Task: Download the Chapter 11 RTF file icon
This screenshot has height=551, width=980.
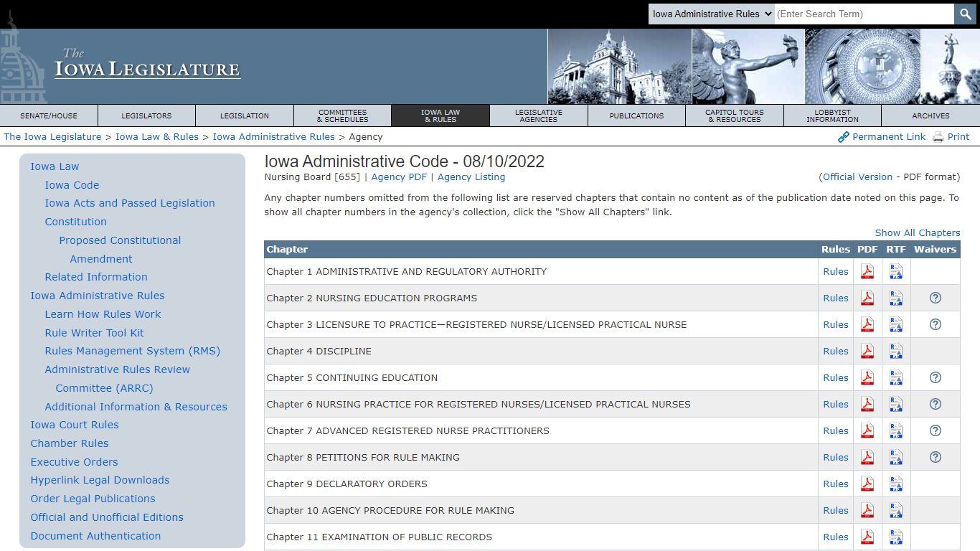Action: (x=896, y=537)
